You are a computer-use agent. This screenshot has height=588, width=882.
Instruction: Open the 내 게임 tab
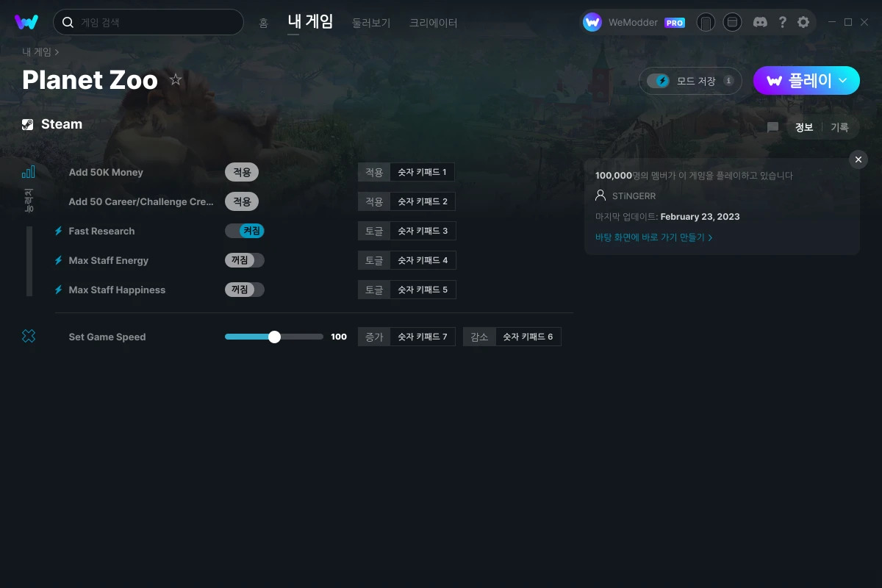(310, 21)
